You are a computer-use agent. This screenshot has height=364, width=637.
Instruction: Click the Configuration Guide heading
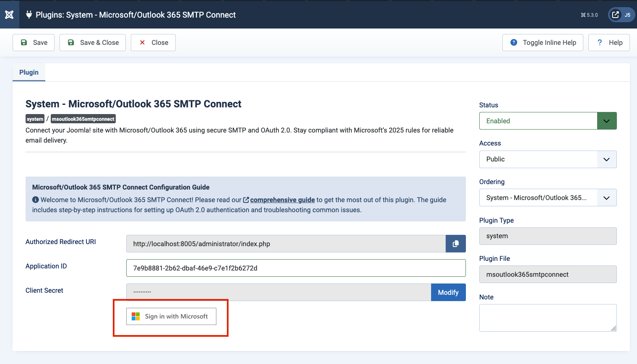coord(121,187)
